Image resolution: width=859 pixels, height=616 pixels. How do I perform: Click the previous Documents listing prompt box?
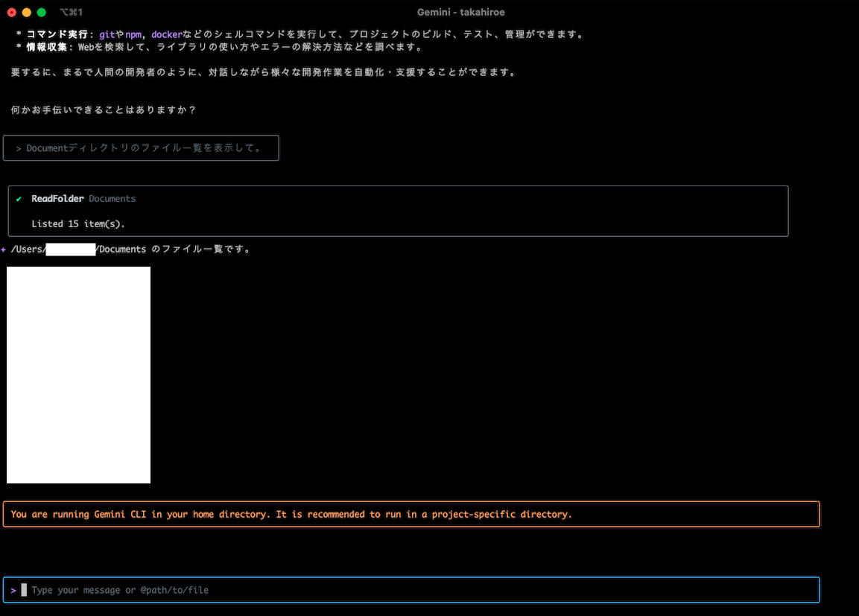142,147
